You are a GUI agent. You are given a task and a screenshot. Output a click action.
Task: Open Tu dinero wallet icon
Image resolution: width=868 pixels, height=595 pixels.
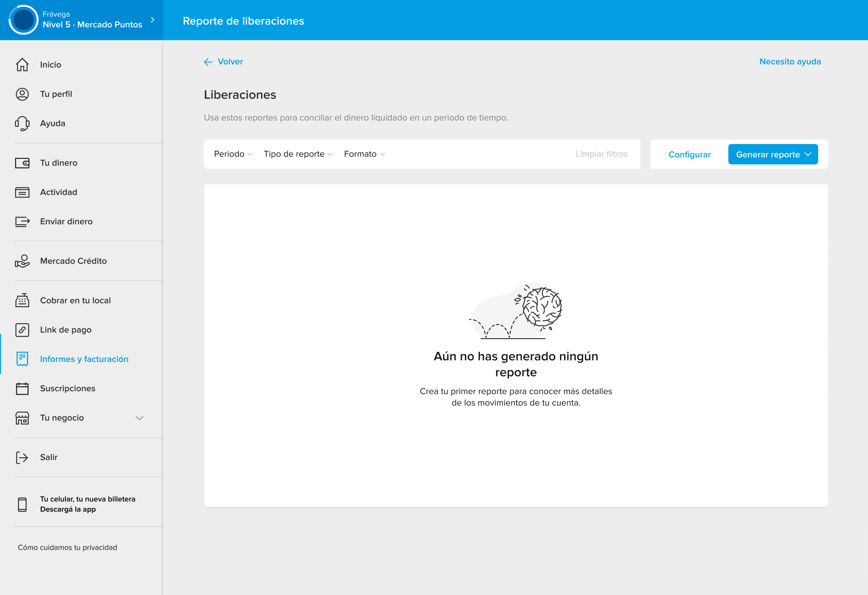point(22,163)
